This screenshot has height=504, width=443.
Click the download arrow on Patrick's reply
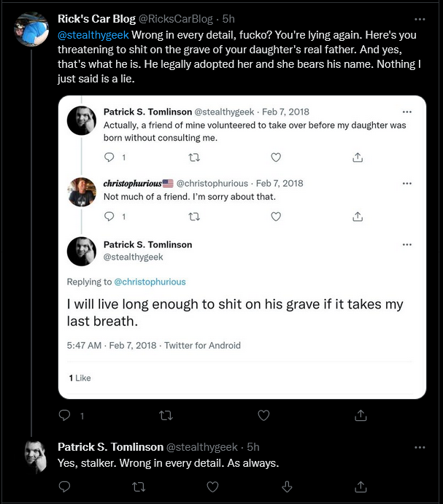[287, 486]
